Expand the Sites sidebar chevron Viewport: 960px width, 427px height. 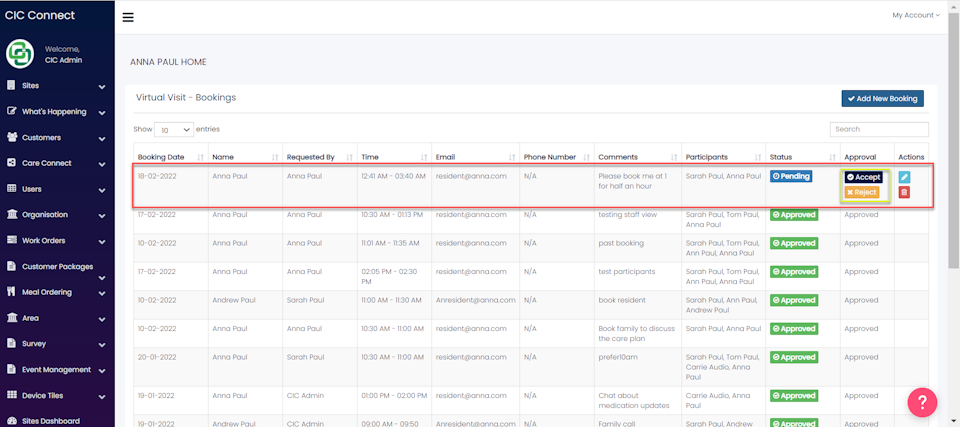coord(102,86)
